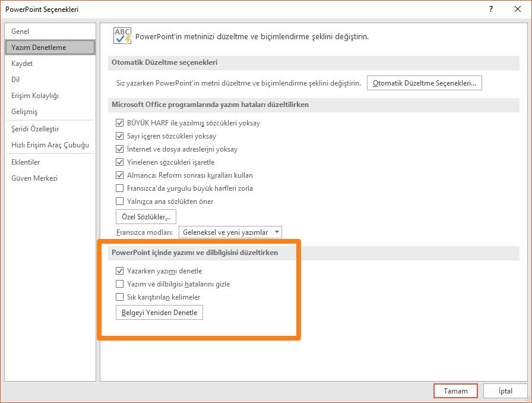The height and width of the screenshot is (403, 532).
Task: Go to the Dil options
Action: (50, 80)
